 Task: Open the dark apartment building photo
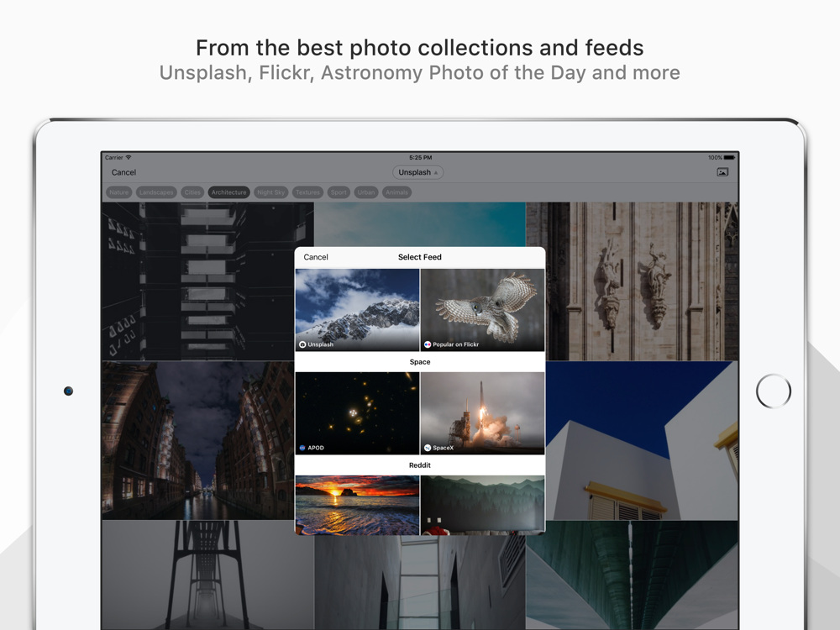point(198,281)
